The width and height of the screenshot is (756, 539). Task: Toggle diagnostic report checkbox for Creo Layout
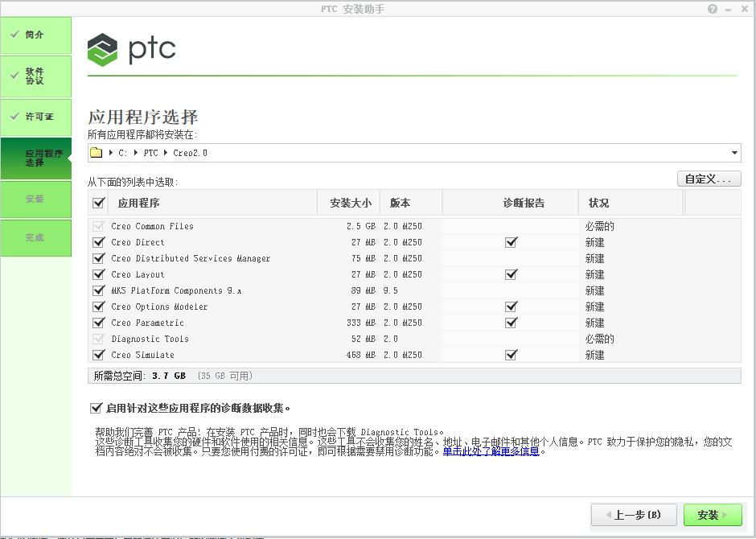[511, 274]
